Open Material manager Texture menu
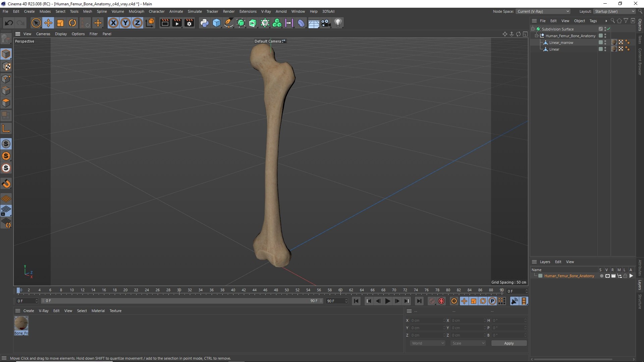The image size is (644, 362). pos(115,311)
